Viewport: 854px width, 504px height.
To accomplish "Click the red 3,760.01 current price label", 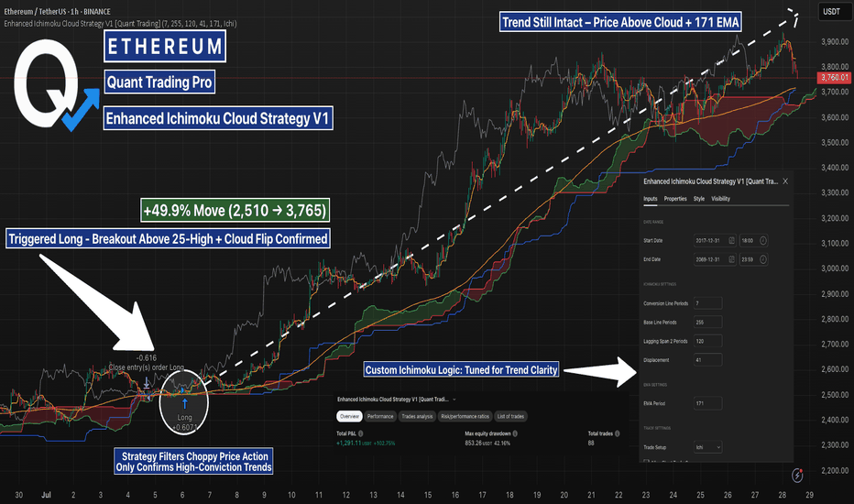I will click(835, 77).
